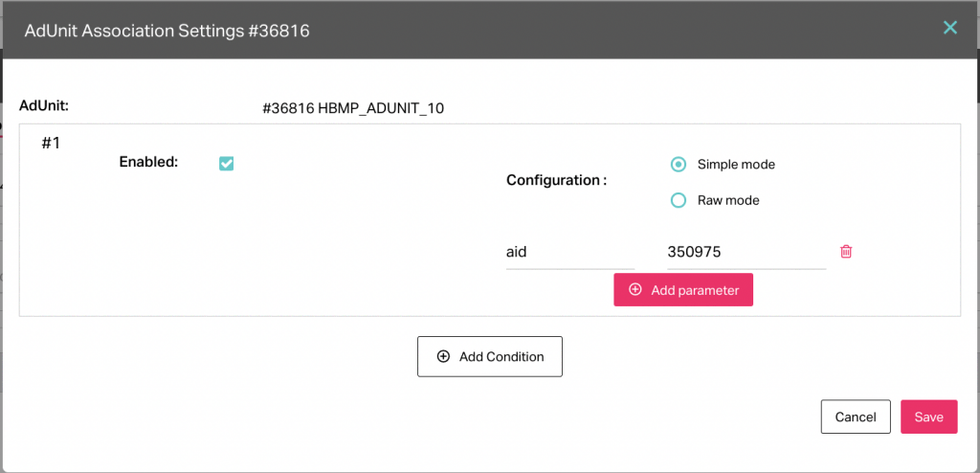The height and width of the screenshot is (473, 980).
Task: Click the Add Condition button
Action: (490, 356)
